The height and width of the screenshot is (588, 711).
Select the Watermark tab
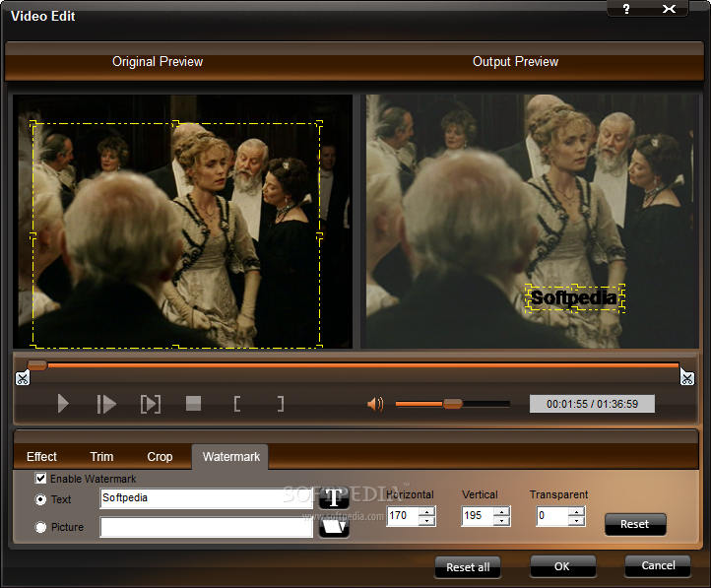[x=230, y=457]
